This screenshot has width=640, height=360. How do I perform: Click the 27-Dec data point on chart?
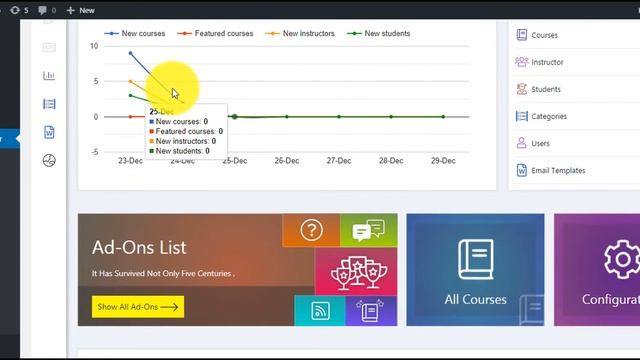(x=339, y=117)
